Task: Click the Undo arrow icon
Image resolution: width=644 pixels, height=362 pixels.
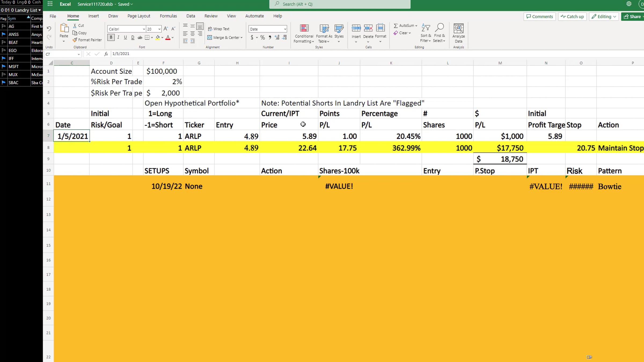Action: 49,28
